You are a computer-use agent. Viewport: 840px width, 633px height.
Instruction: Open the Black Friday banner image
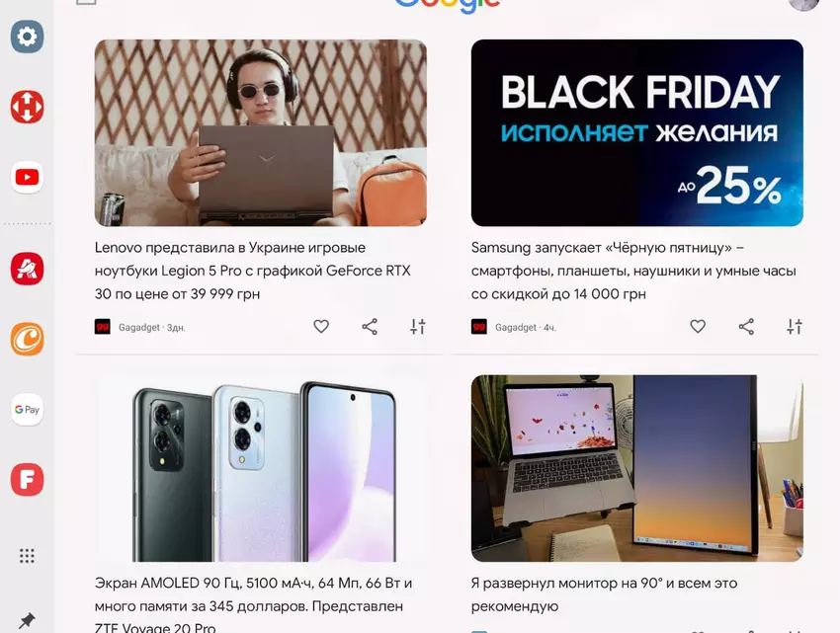coord(637,132)
